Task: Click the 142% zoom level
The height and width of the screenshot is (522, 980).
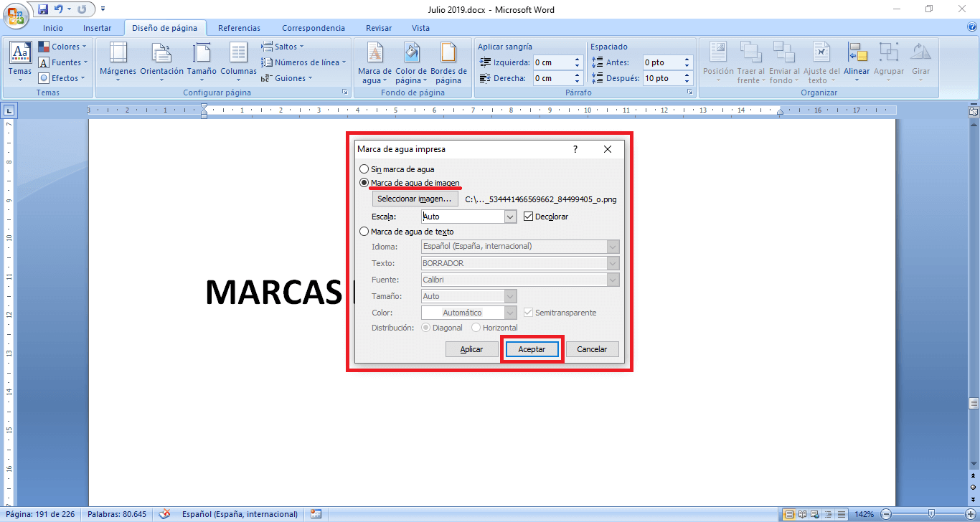Action: click(x=864, y=514)
